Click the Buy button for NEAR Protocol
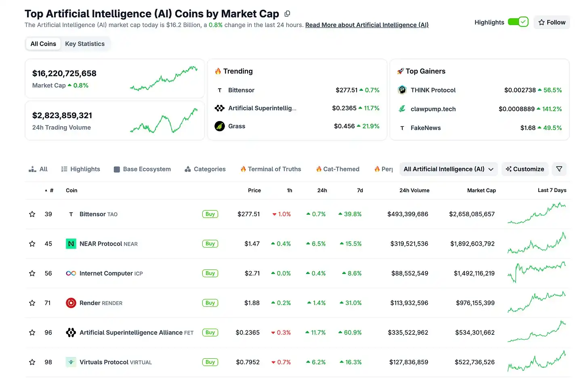The width and height of the screenshot is (588, 378). (x=210, y=244)
